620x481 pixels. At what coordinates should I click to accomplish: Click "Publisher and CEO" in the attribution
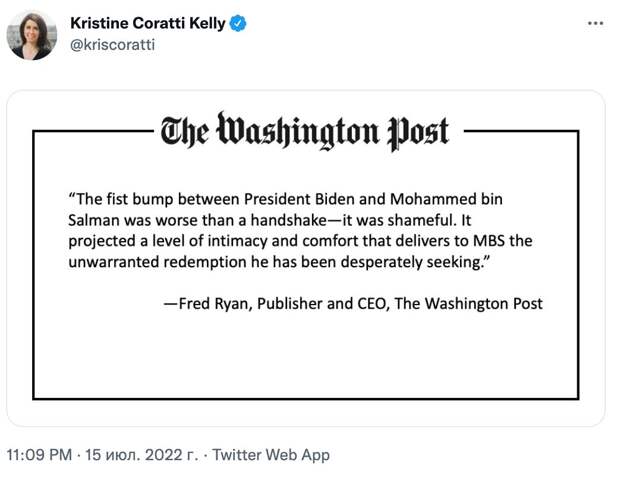(323, 304)
